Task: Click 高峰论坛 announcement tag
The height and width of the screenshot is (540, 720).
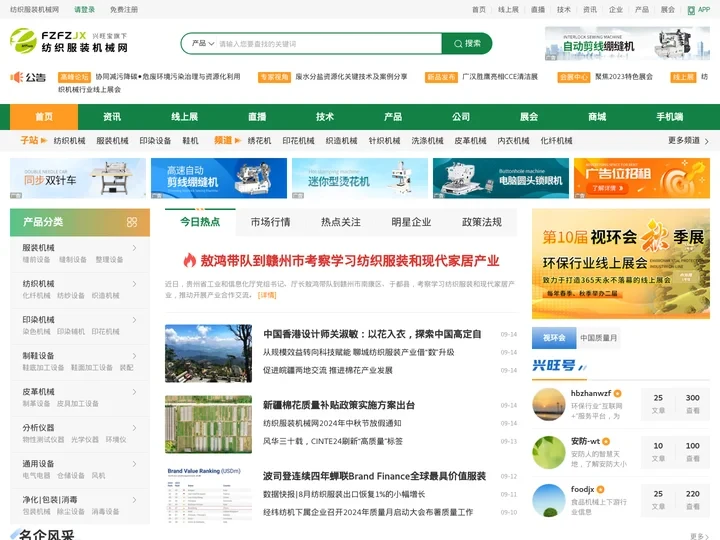Action: pyautogui.click(x=74, y=77)
